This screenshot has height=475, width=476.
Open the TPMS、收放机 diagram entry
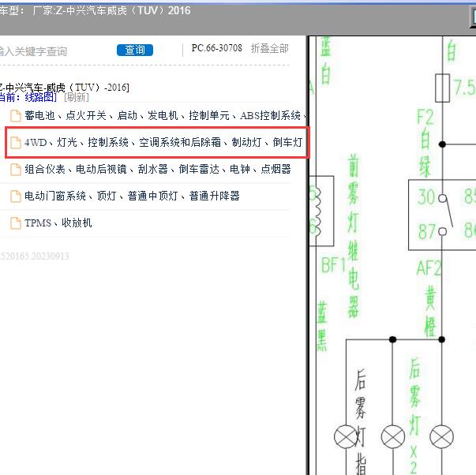pos(58,223)
